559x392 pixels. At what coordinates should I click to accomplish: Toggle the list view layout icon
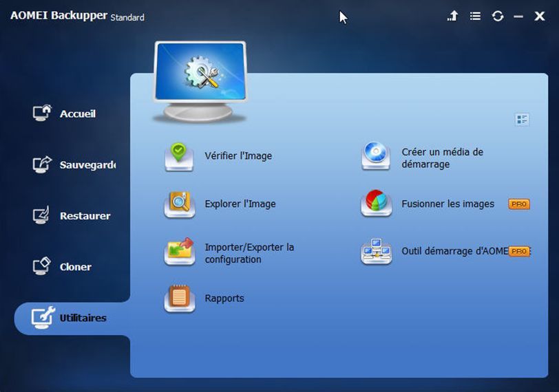pos(522,119)
